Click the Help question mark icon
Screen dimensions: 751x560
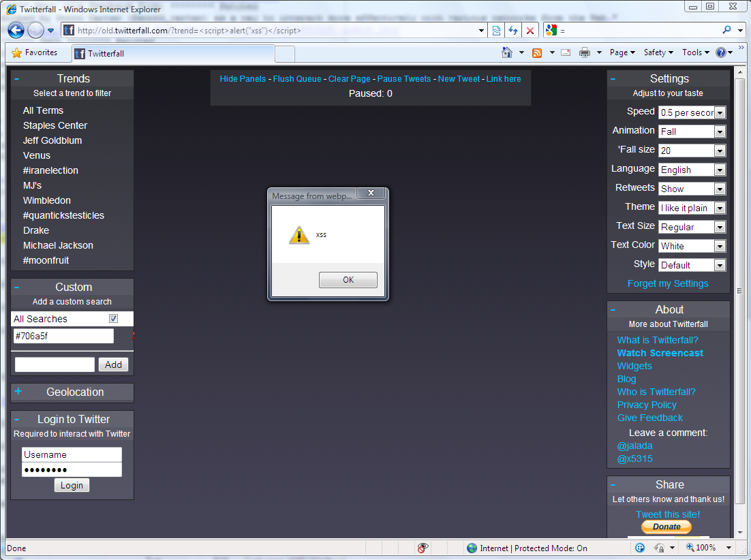point(721,52)
